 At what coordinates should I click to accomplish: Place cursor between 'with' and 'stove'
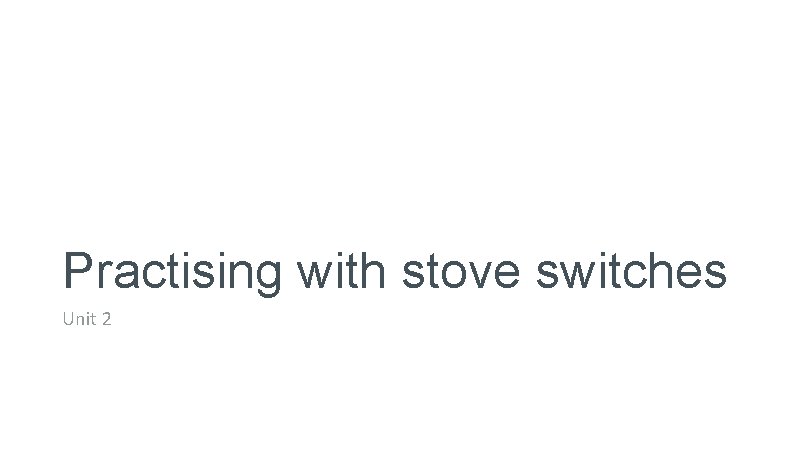coord(391,270)
